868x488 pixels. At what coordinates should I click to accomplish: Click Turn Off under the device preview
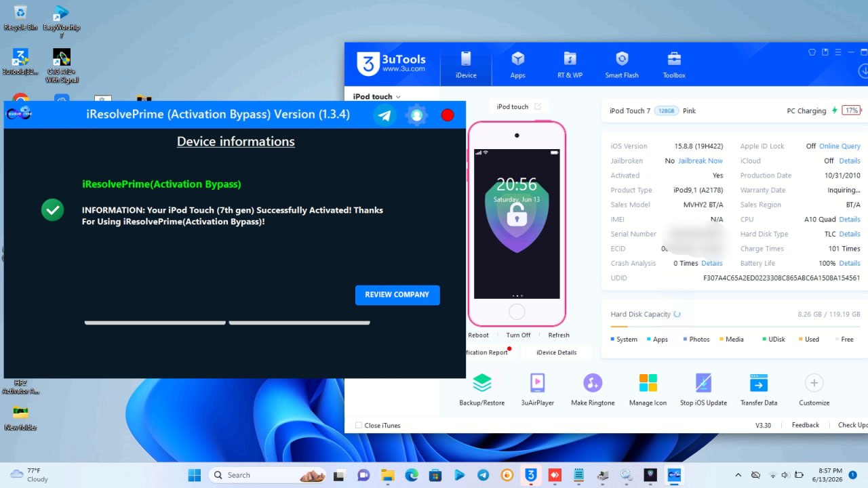518,335
